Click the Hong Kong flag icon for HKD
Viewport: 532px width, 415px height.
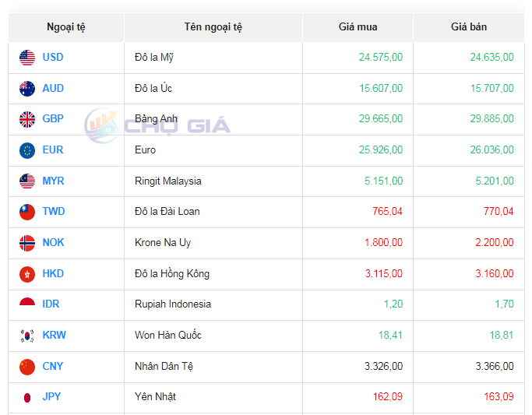click(27, 274)
